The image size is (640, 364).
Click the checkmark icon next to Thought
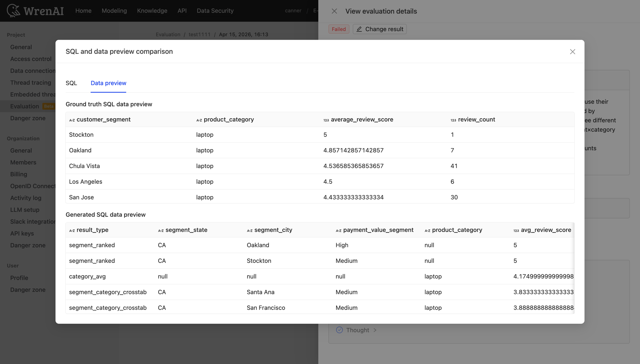click(339, 330)
